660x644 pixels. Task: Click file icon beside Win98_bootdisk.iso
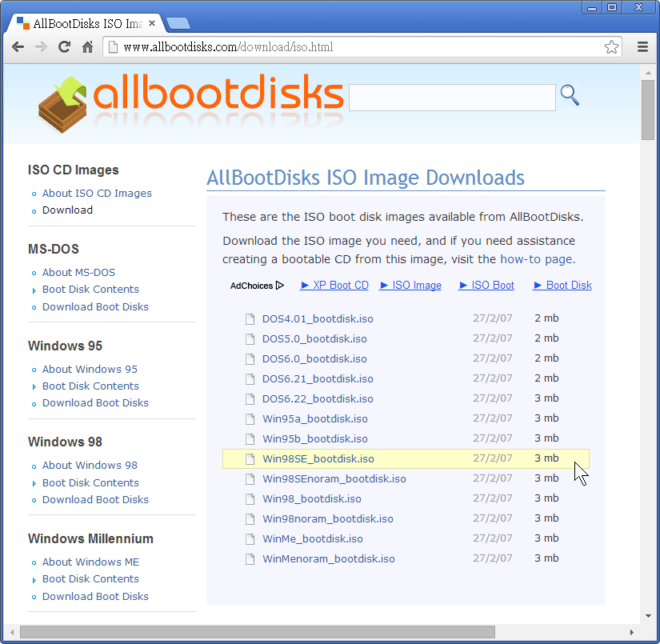tap(250, 498)
